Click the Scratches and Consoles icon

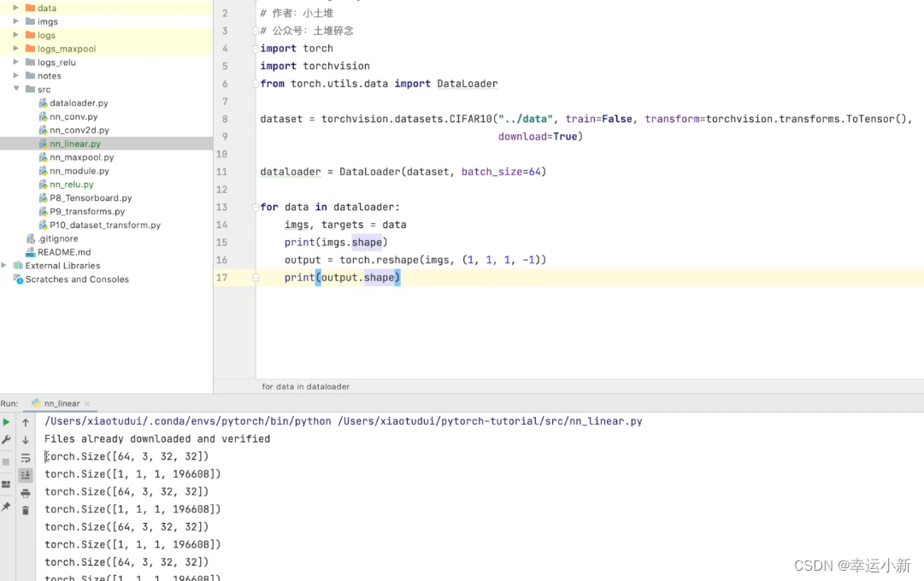pos(18,279)
